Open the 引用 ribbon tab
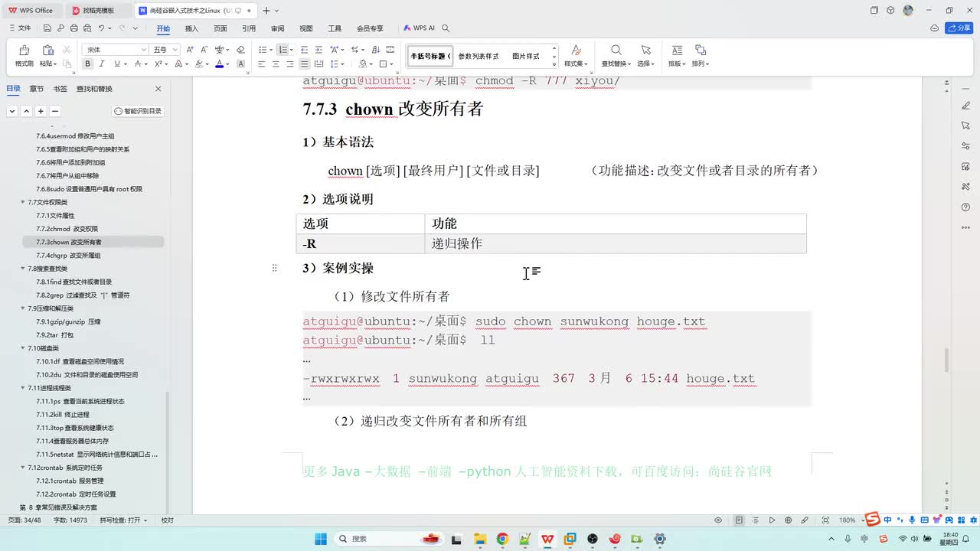 pos(249,28)
